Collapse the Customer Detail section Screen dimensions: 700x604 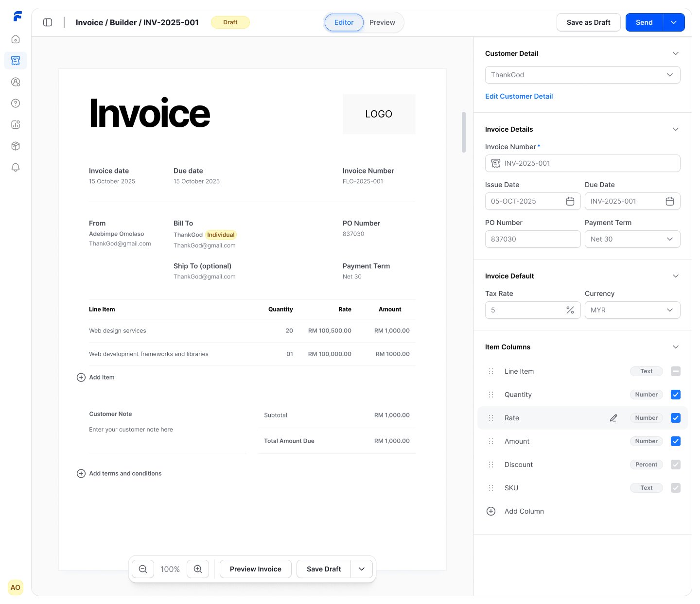point(676,53)
